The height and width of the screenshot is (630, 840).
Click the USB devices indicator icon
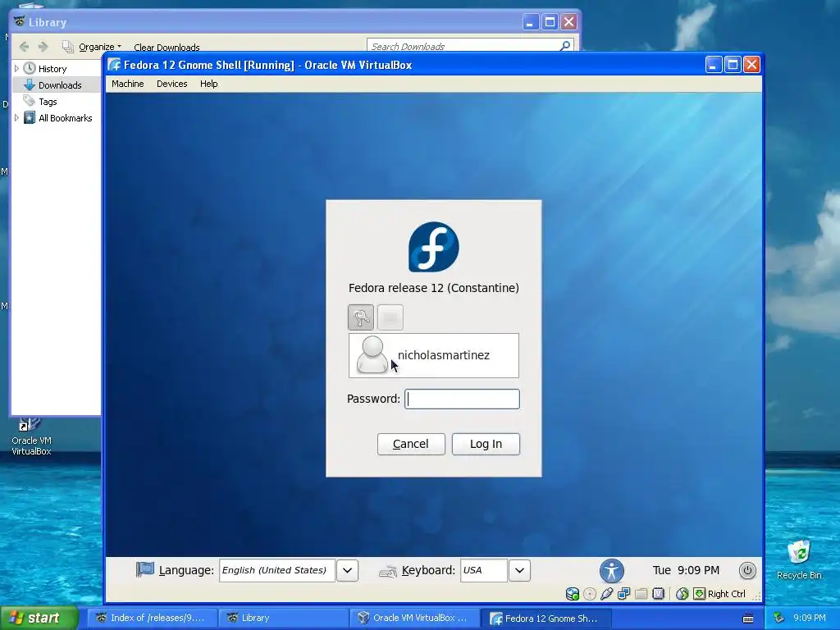[606, 594]
